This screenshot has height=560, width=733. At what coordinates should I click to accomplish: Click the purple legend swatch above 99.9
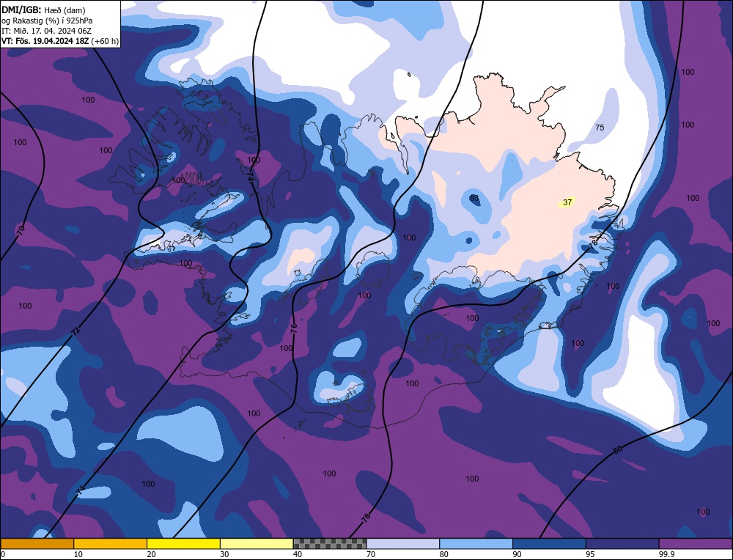696,544
